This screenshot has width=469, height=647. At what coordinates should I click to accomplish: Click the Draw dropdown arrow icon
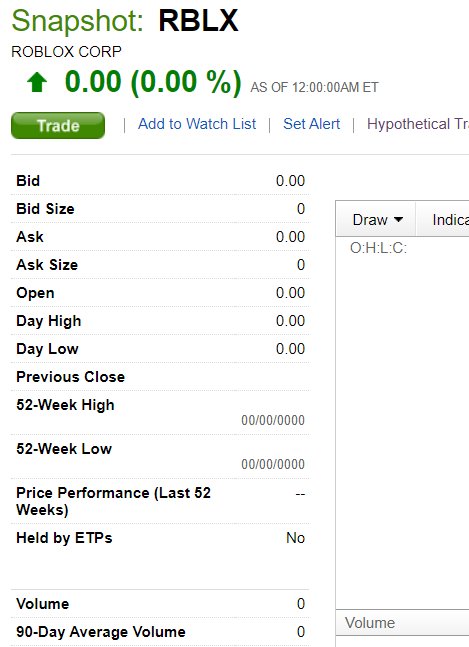(398, 220)
